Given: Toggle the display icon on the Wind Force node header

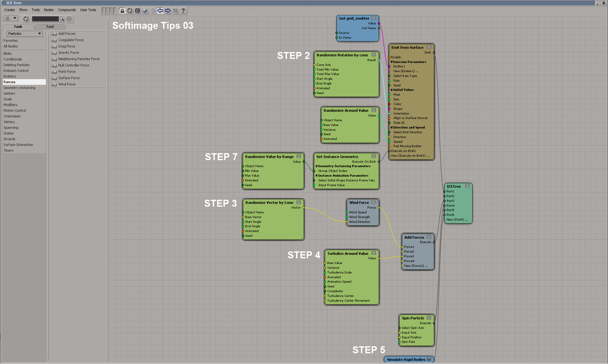Looking at the screenshot, I should point(374,202).
